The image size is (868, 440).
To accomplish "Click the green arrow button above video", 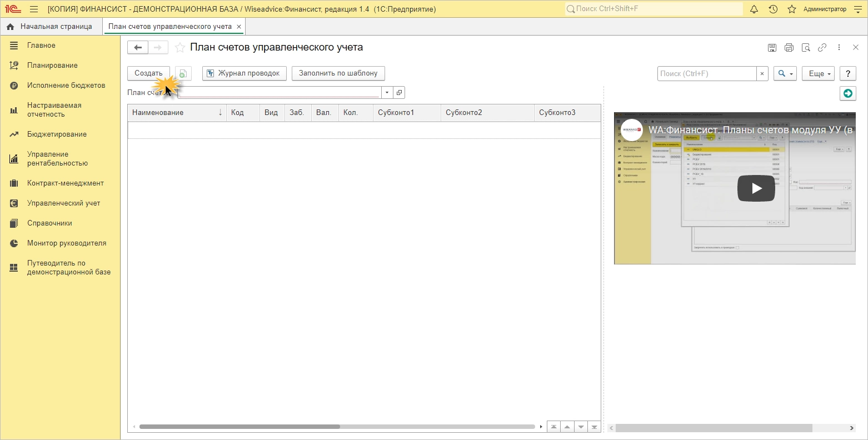I will click(847, 93).
